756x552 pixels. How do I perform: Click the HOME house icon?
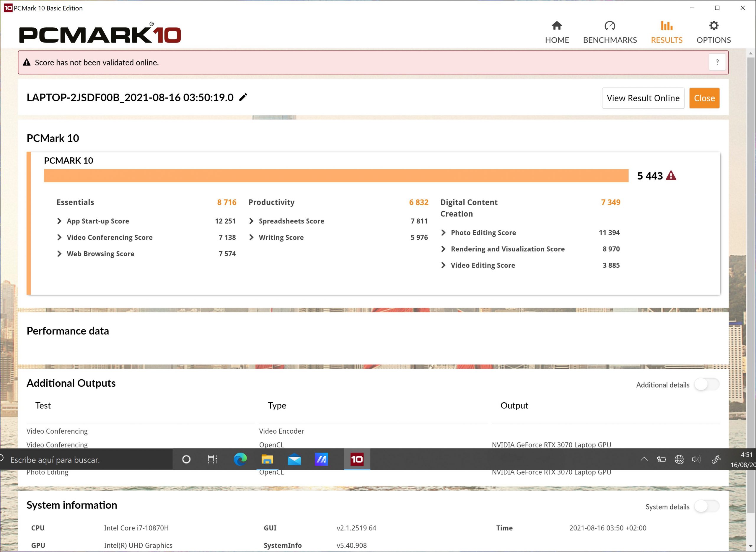(x=557, y=25)
